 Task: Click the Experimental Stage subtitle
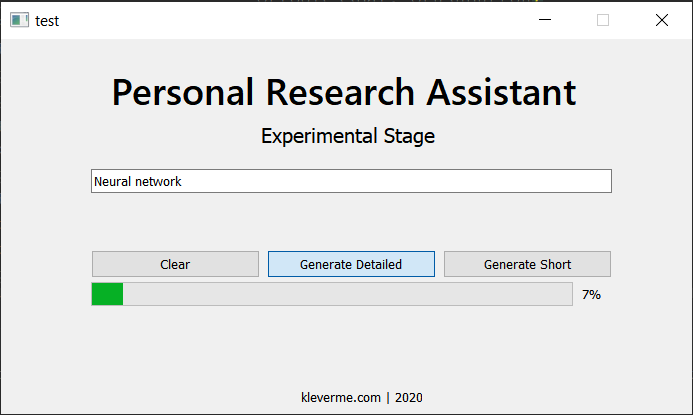coord(348,136)
